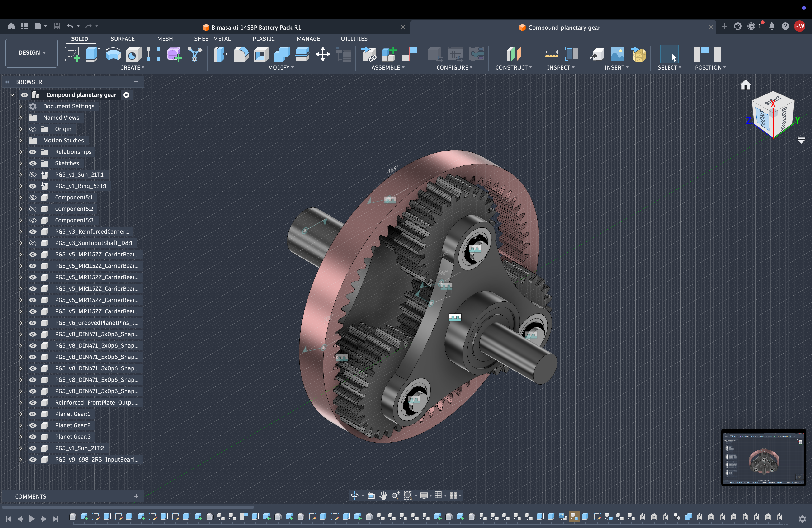Open the INSPECT dropdown menu
Screen dimensions: 812x528
pyautogui.click(x=561, y=67)
